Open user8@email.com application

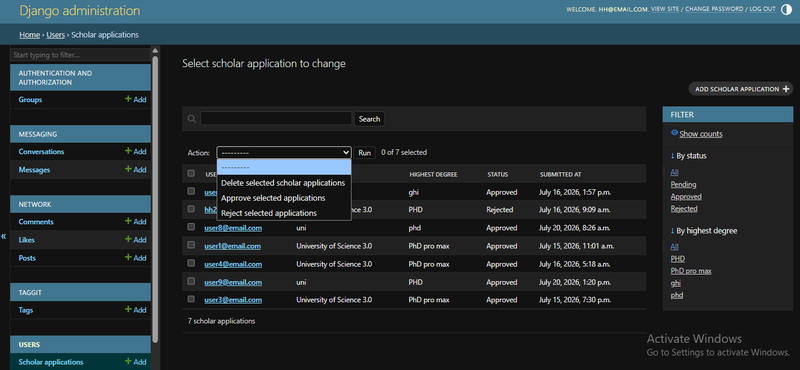point(233,228)
